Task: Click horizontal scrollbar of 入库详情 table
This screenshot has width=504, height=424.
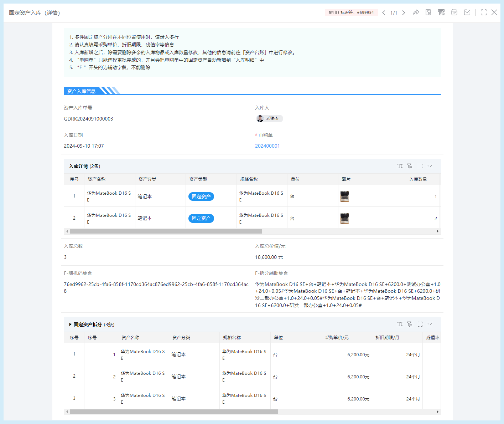Action: (x=166, y=231)
